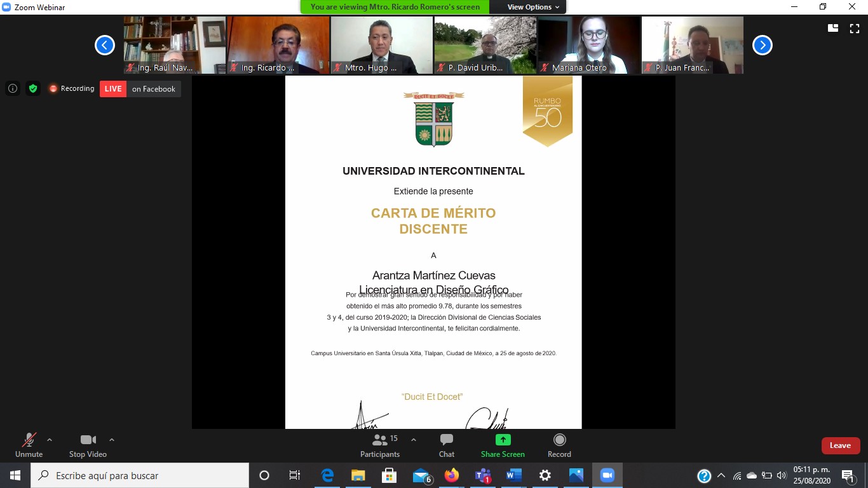Open Firefox from taskbar
868x488 pixels.
452,475
